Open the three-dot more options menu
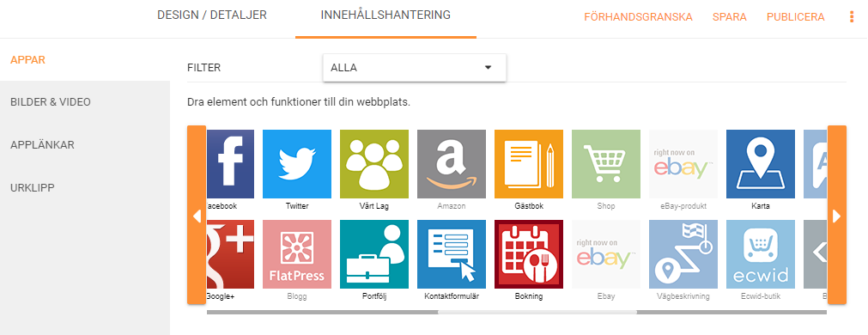The height and width of the screenshot is (335, 868). coord(852,17)
